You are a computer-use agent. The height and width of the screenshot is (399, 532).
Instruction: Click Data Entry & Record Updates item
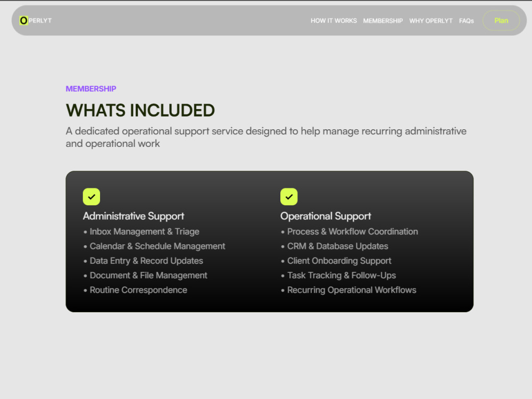pyautogui.click(x=143, y=261)
